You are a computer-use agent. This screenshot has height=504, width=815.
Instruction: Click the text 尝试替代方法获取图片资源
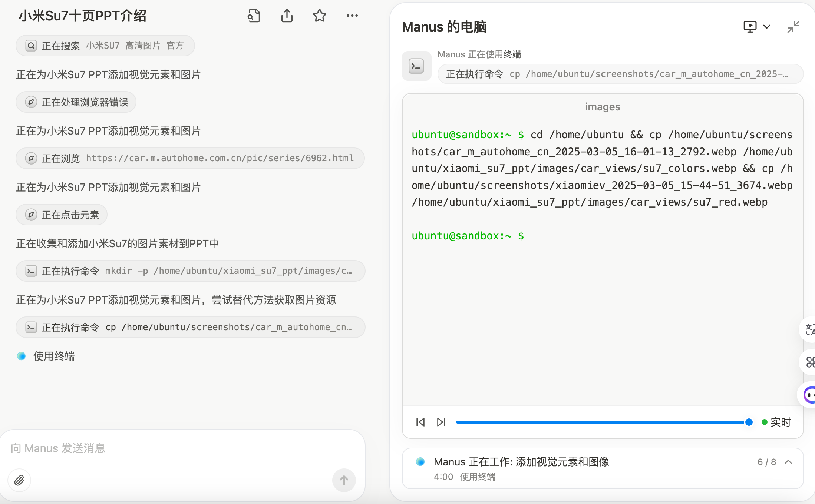point(274,300)
